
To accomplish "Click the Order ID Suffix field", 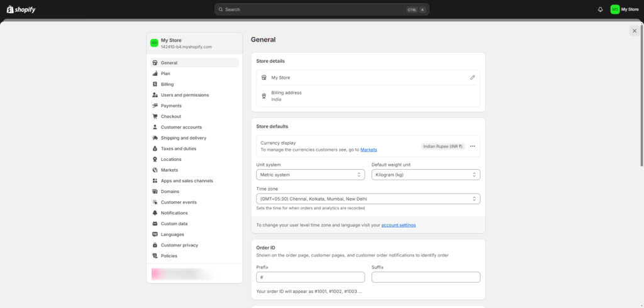I will [426, 277].
